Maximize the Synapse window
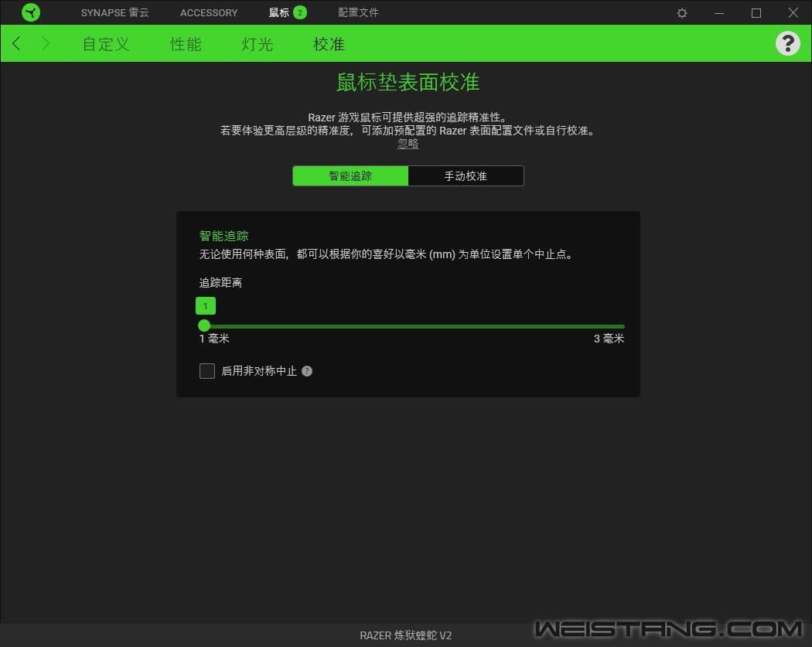The image size is (812, 647). click(756, 13)
